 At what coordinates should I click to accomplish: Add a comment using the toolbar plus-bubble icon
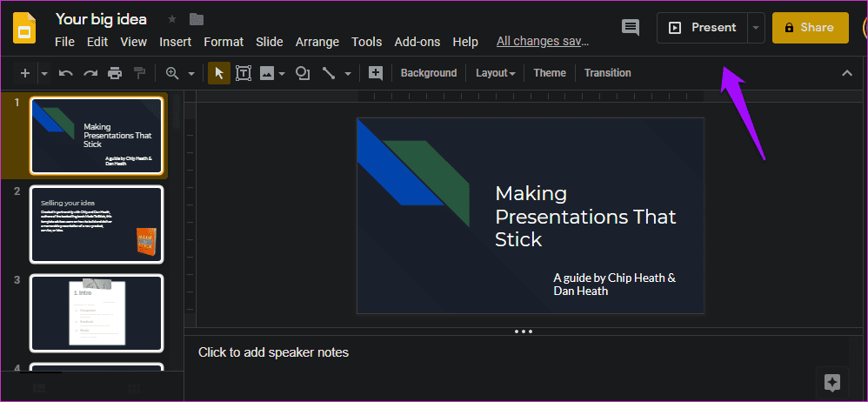376,73
